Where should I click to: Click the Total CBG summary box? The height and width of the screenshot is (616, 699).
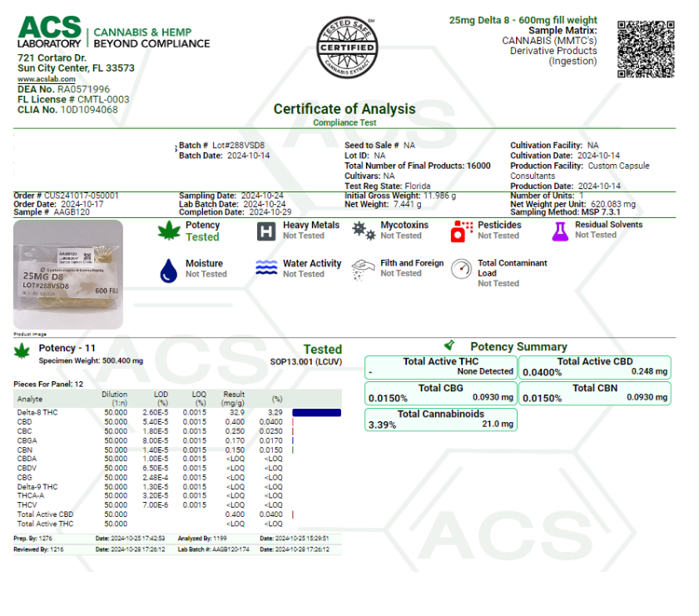pyautogui.click(x=440, y=393)
